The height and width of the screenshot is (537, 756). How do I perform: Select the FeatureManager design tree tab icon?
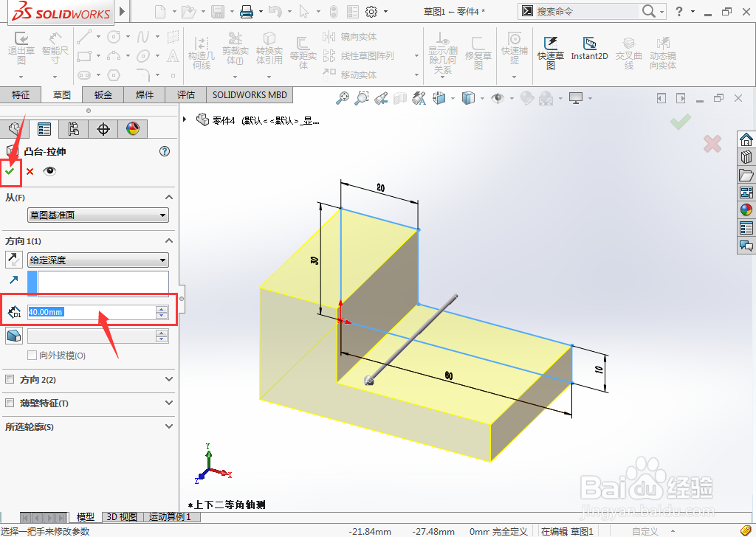pyautogui.click(x=15, y=129)
